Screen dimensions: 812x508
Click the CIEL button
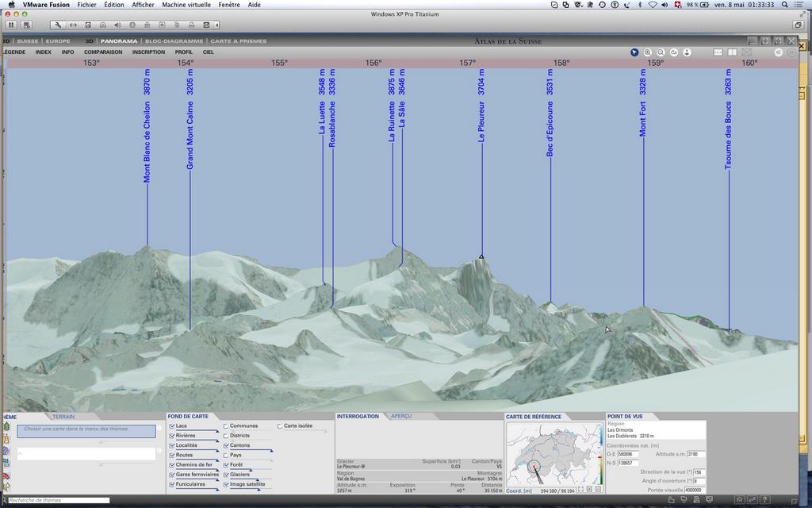209,52
